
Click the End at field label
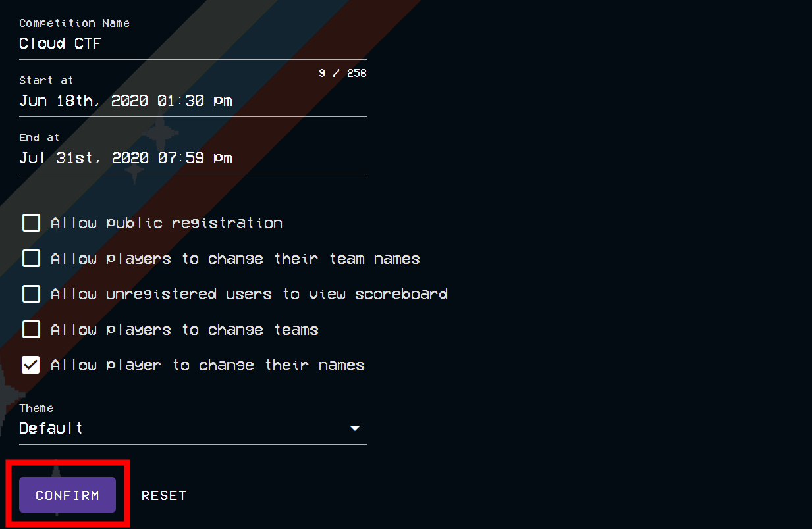(40, 137)
